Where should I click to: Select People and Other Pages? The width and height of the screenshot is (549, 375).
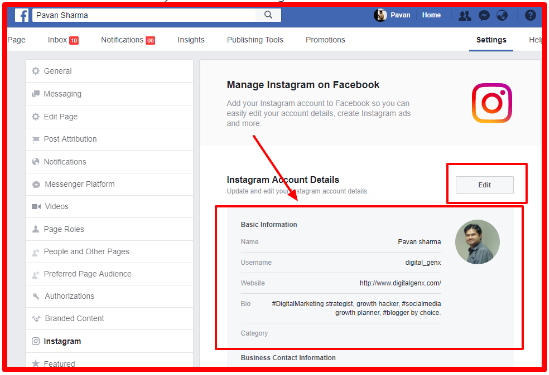click(x=110, y=251)
